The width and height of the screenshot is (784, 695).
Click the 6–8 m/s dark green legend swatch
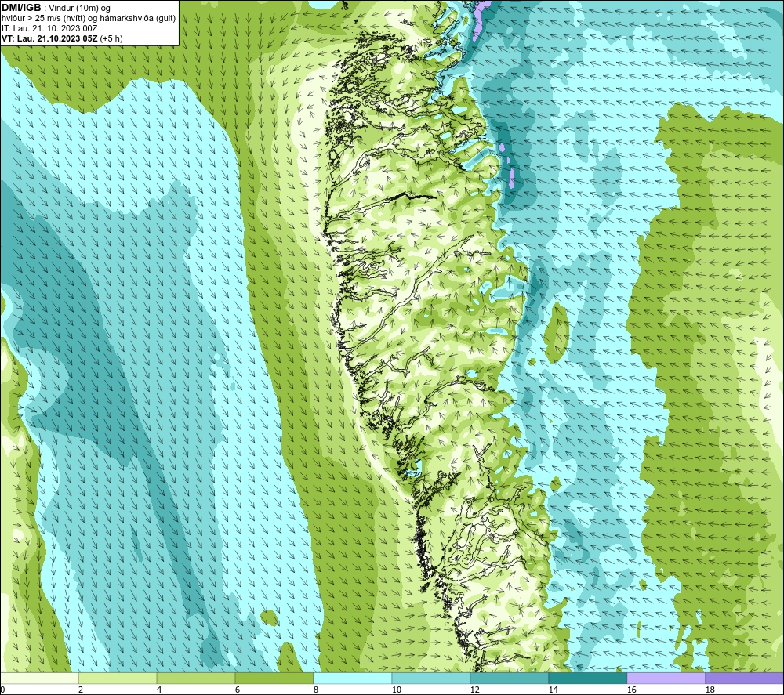[x=274, y=679]
